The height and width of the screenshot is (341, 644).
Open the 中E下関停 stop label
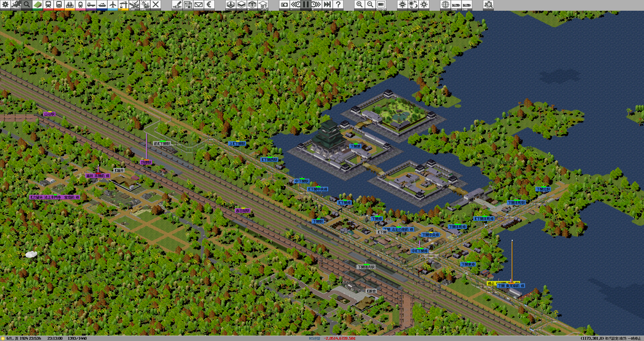[x=420, y=251]
